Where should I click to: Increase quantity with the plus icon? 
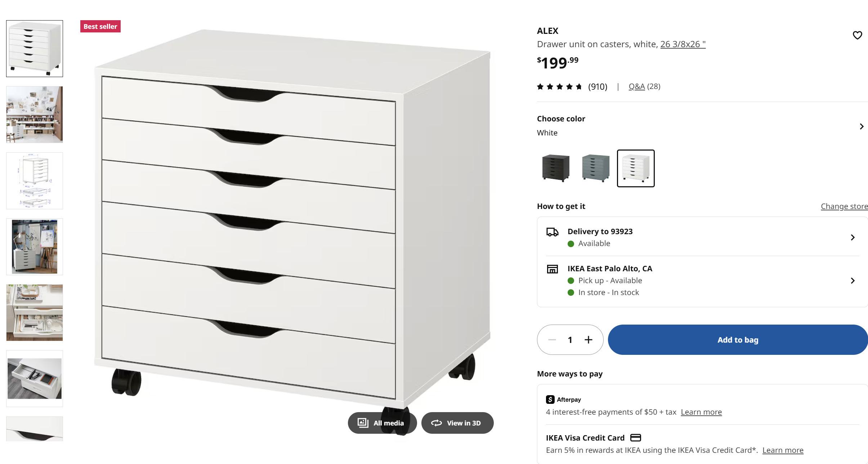589,340
